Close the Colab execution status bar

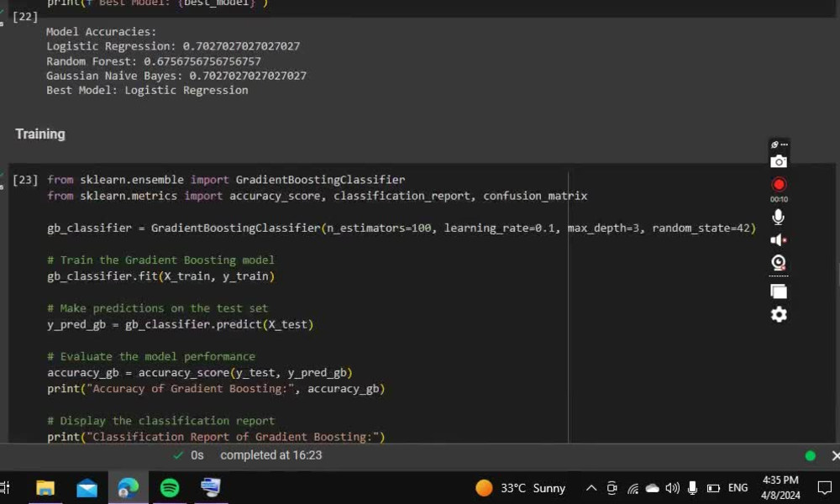point(835,456)
